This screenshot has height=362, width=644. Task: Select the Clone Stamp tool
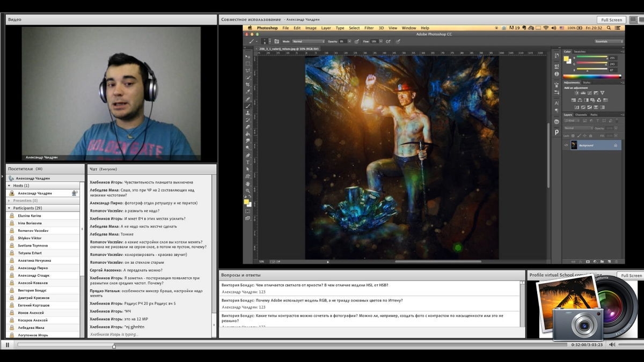248,112
